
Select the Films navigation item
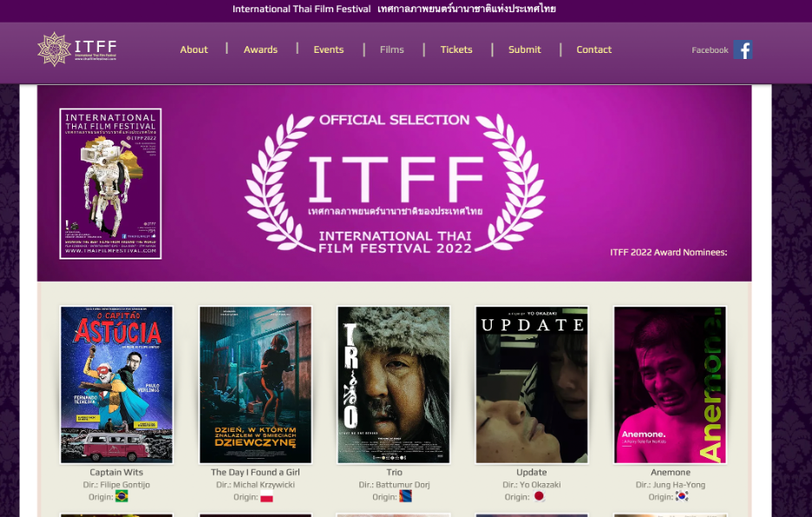point(392,49)
